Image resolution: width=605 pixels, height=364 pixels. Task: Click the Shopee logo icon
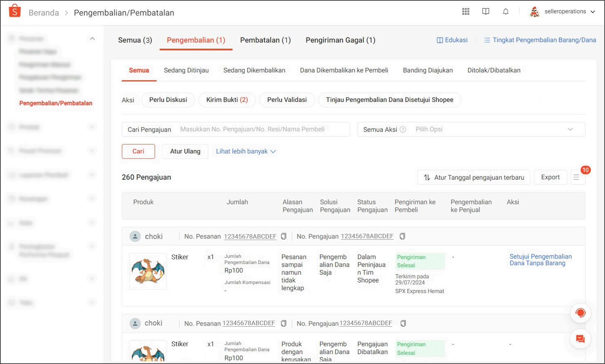[15, 11]
